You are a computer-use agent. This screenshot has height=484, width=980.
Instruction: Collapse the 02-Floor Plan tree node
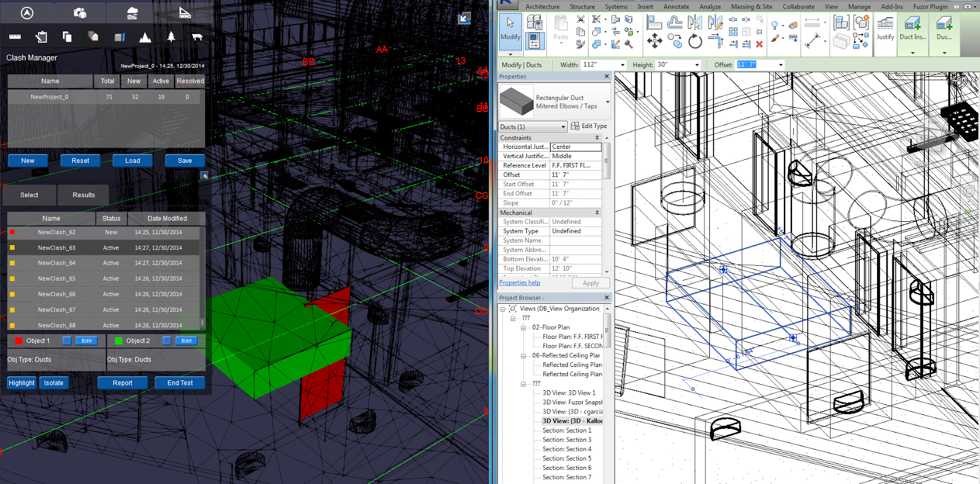coord(524,328)
